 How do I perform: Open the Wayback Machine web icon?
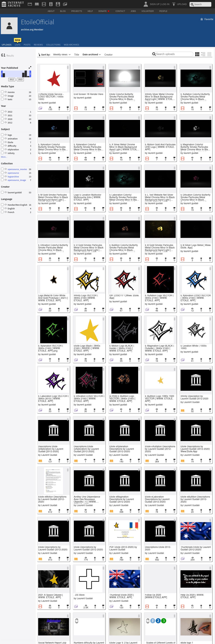[29, 4]
